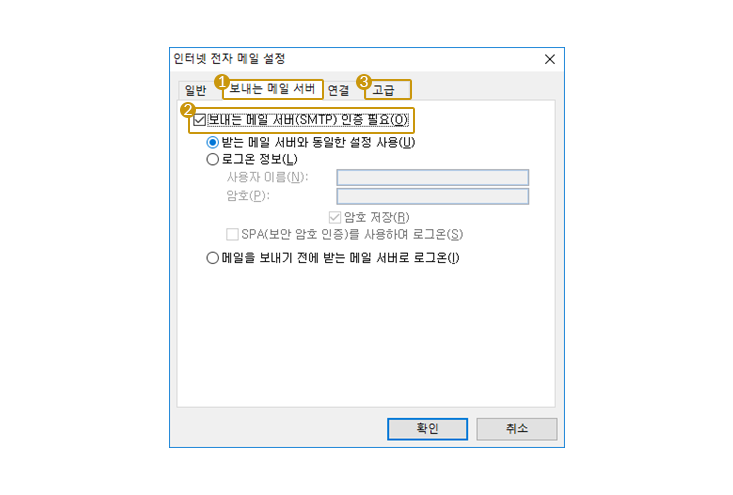Screen dimensions: 733x495
Task: Click the 인터넷 전자 메일 설정 title bar
Action: click(x=355, y=59)
